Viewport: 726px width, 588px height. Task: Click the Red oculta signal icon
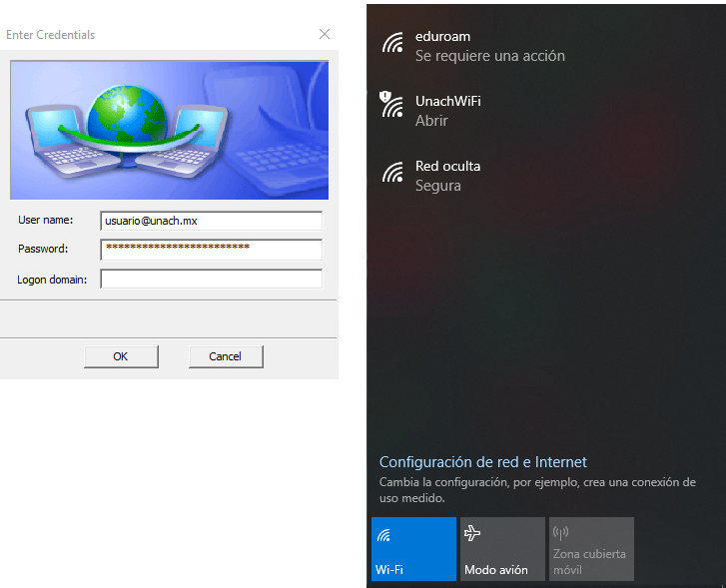(x=392, y=174)
